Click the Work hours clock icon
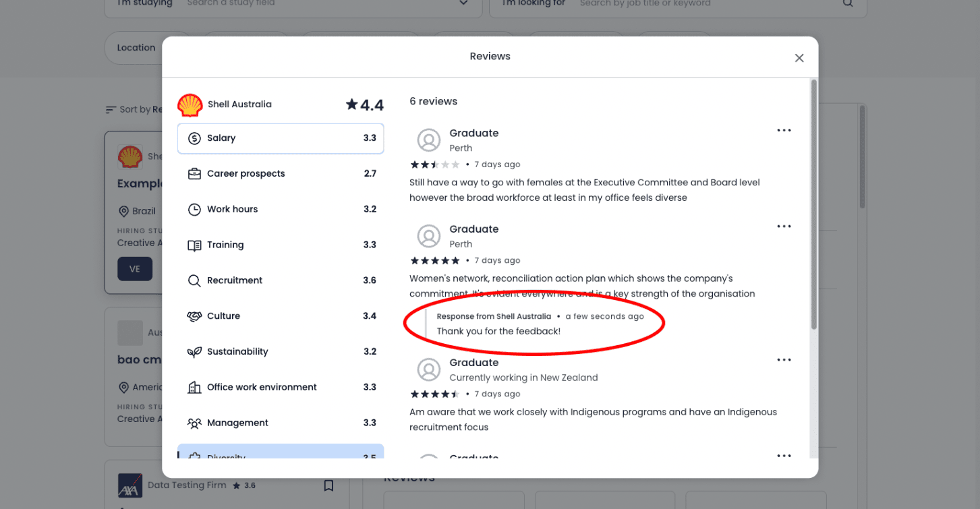 194,210
